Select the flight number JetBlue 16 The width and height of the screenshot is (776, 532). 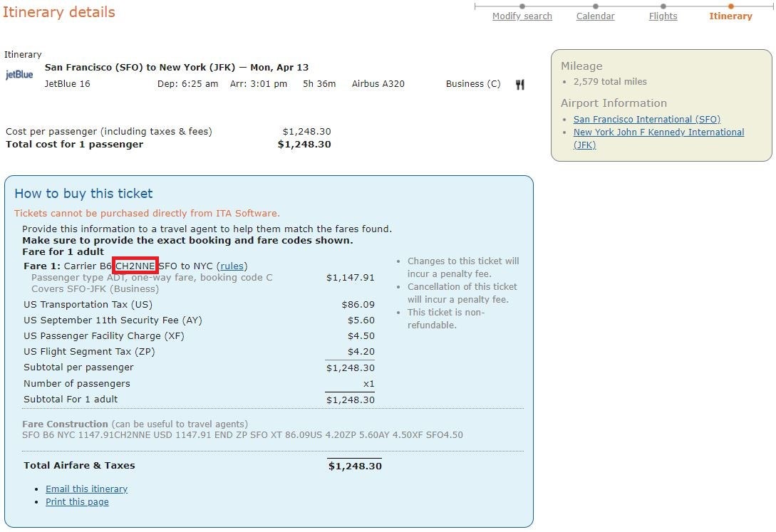67,83
